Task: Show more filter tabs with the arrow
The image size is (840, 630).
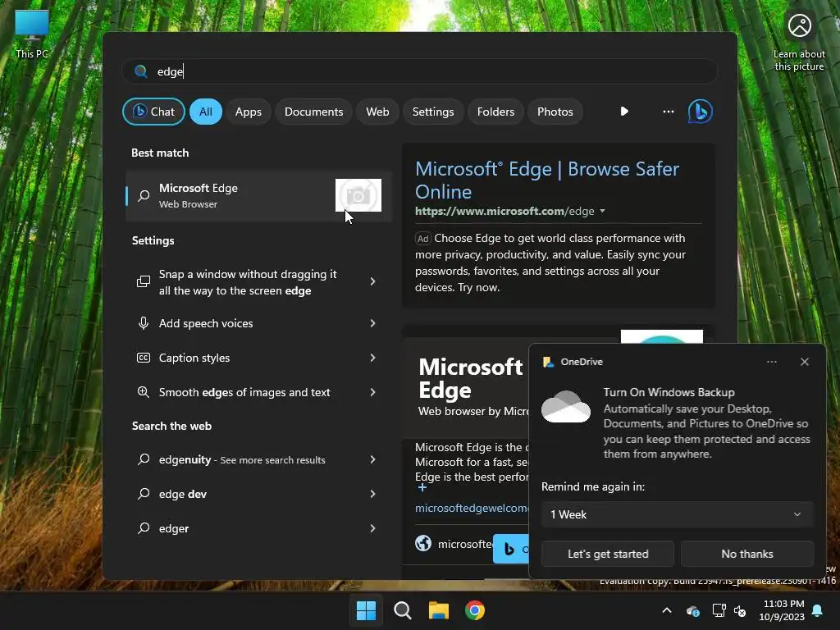Action: tap(624, 112)
